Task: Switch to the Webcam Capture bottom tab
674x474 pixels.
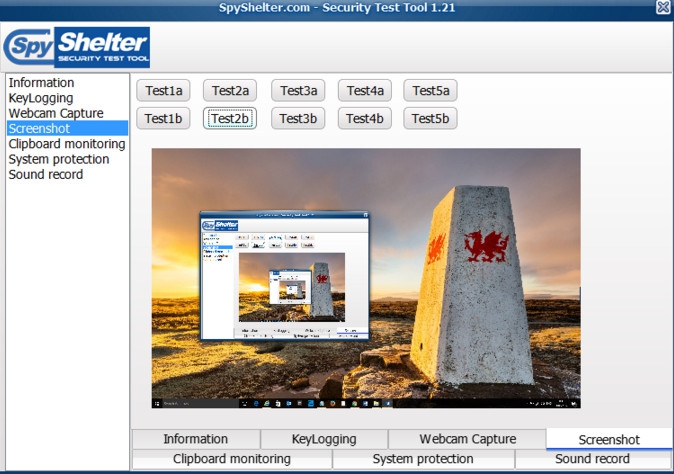Action: coord(467,439)
